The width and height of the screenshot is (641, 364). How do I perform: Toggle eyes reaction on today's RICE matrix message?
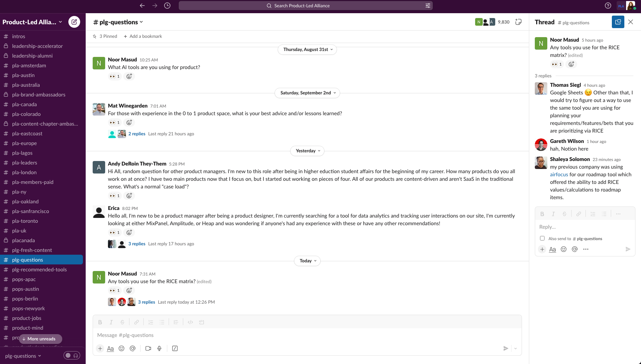tap(115, 290)
